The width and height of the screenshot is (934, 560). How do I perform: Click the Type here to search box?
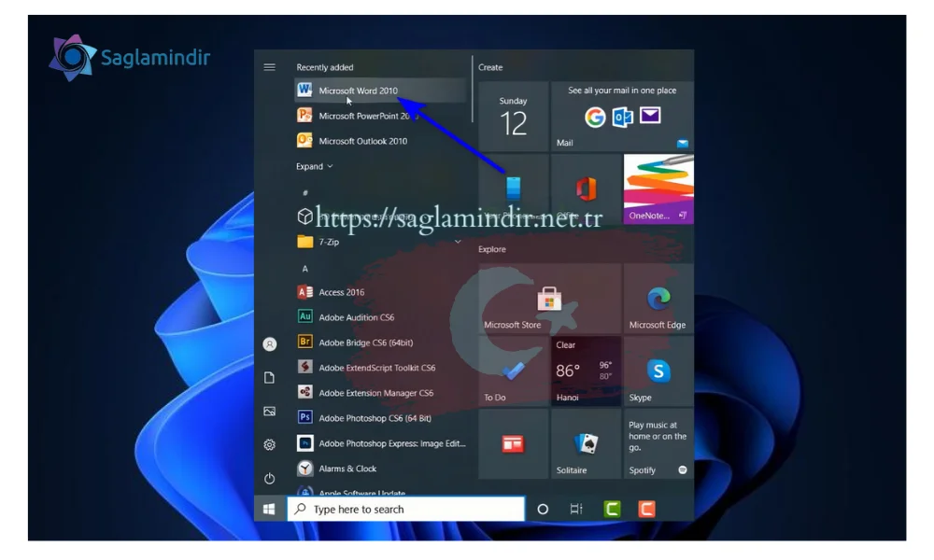[405, 509]
